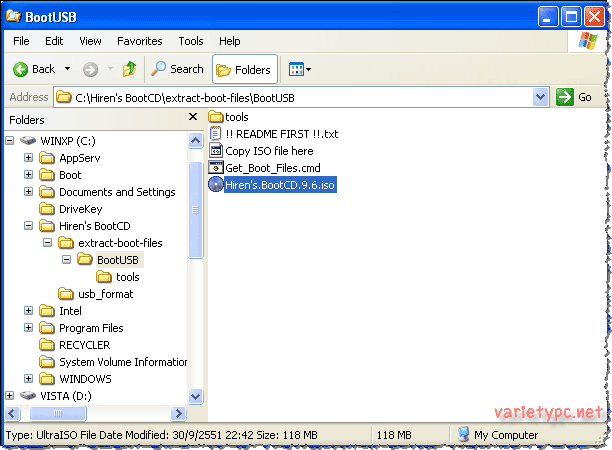Select RECYCLER folder in tree
Viewport: 612px width, 450px height.
(85, 345)
